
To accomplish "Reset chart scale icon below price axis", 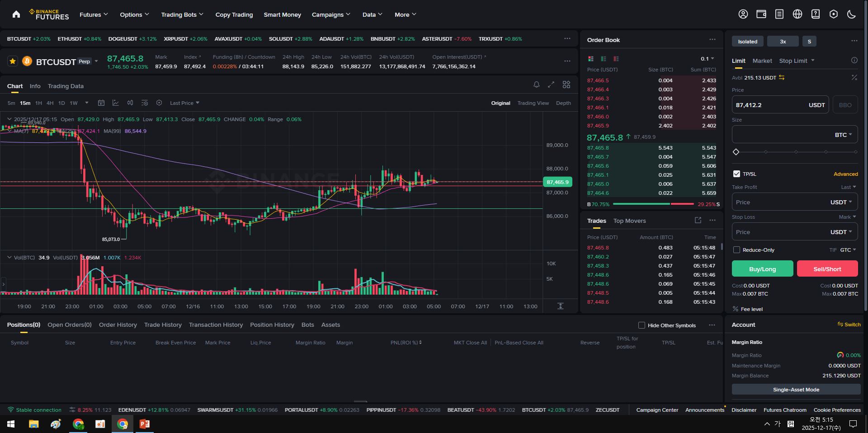I will click(x=561, y=306).
